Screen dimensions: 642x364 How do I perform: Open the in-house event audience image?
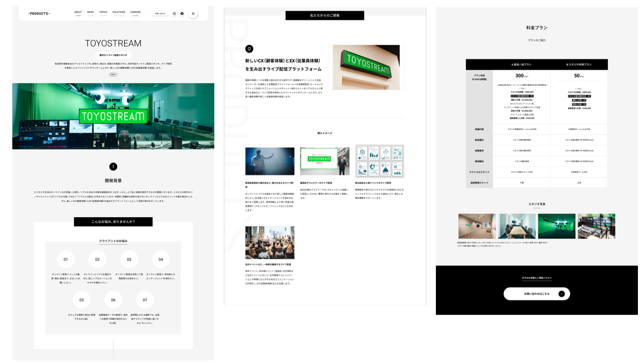coord(270,243)
